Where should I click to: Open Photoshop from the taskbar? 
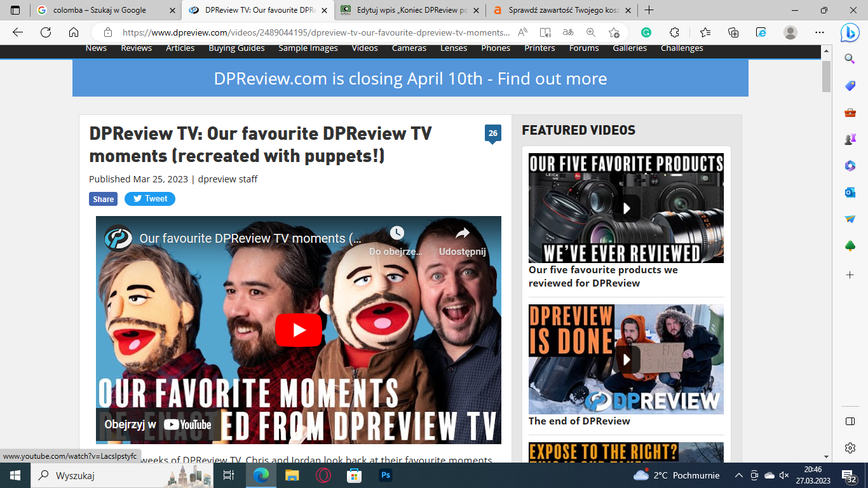[x=385, y=475]
